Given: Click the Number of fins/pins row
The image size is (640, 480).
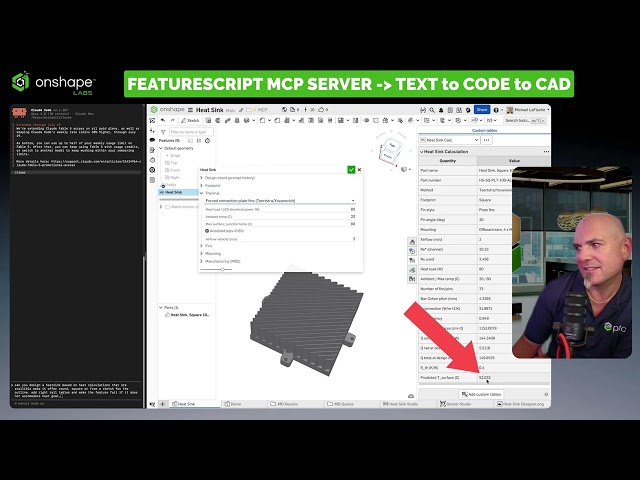Looking at the screenshot, I should click(x=465, y=289).
